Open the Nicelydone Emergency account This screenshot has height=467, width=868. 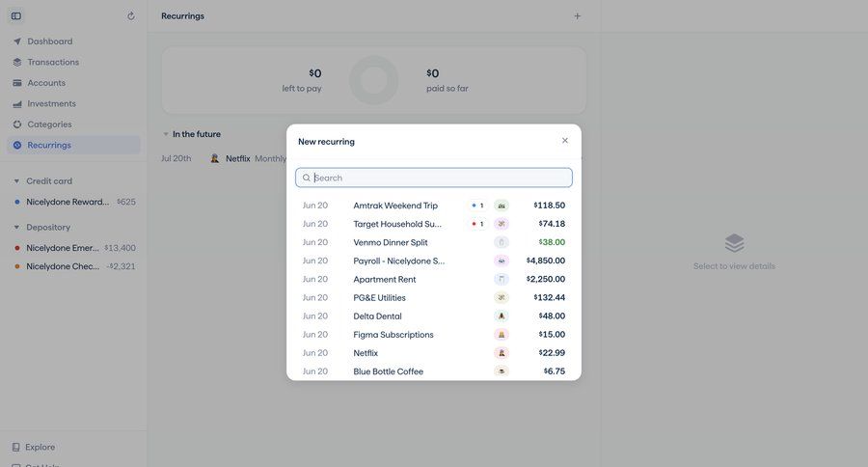[x=73, y=248]
